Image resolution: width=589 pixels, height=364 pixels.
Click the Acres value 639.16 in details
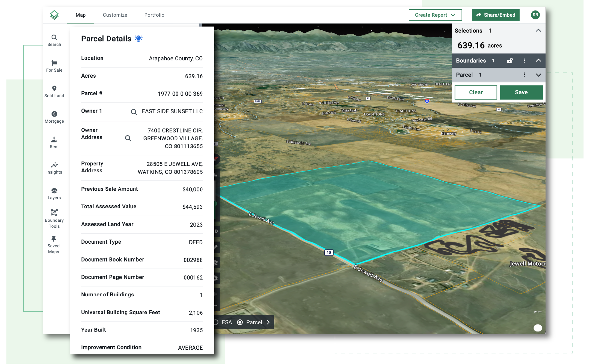point(194,76)
